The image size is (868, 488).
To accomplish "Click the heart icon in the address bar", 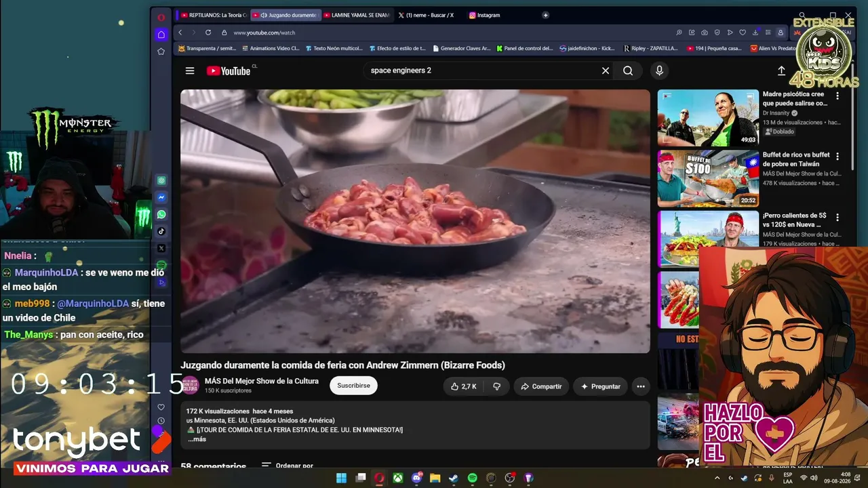I will pyautogui.click(x=743, y=33).
